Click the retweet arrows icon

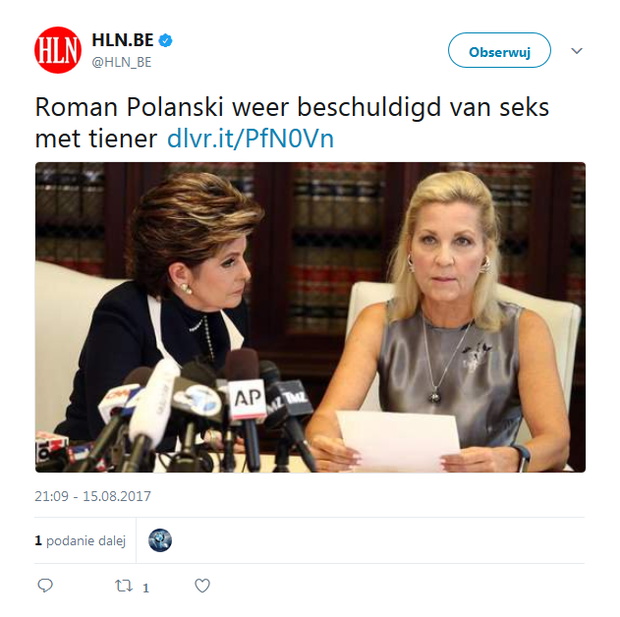pos(124,586)
